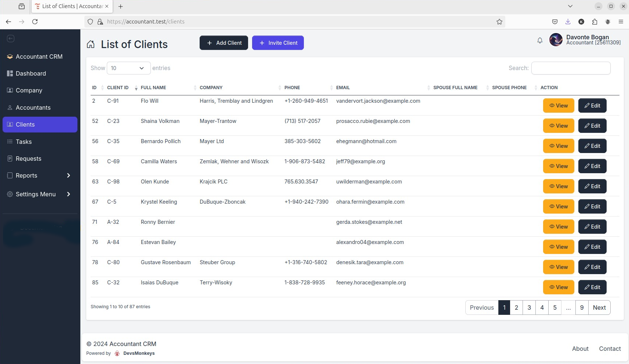Edit client Flo Will
This screenshot has height=364, width=629.
pos(592,106)
